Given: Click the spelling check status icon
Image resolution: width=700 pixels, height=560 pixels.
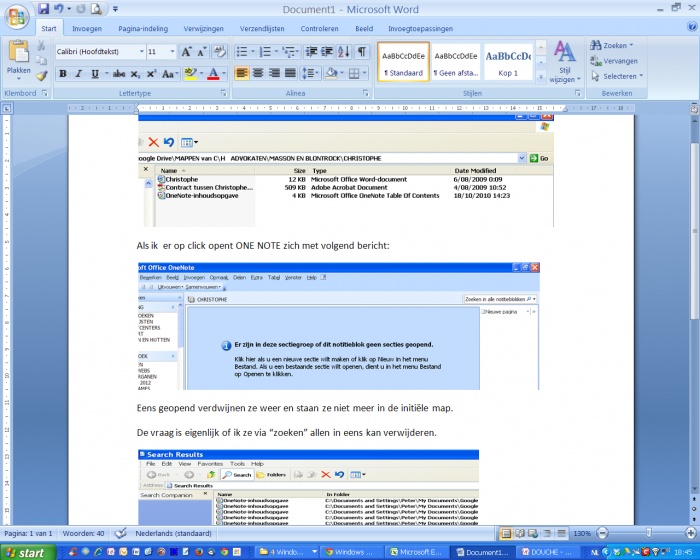Looking at the screenshot, I should (x=120, y=533).
